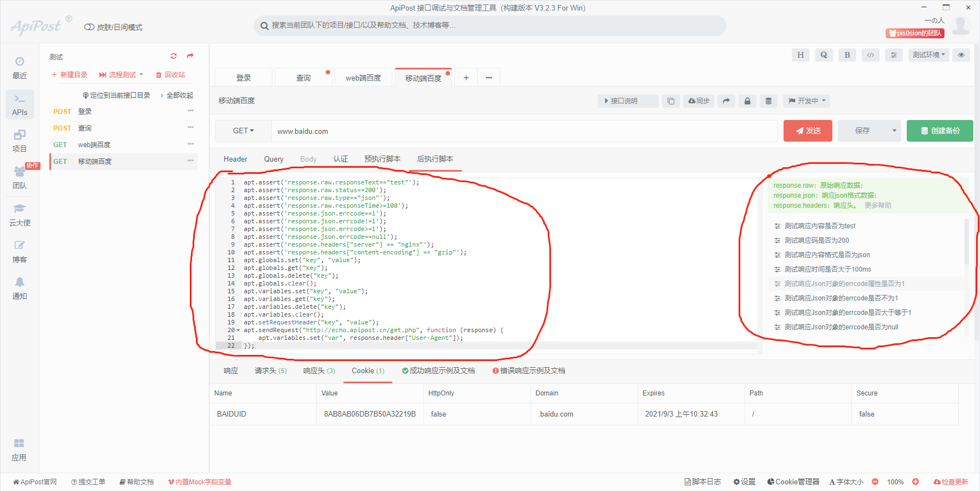Fold code at line 20 arrow
Screen dimensions: 980x491
click(239, 330)
